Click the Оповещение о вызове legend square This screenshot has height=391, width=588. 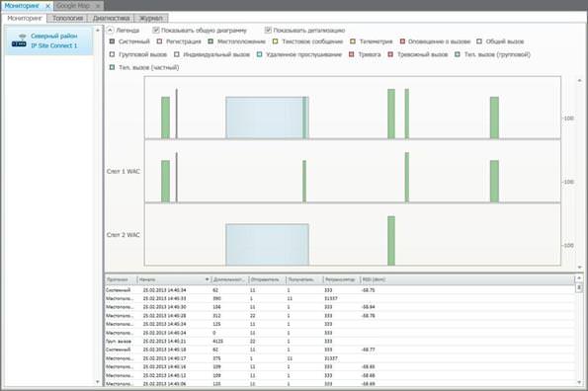pyautogui.click(x=402, y=41)
